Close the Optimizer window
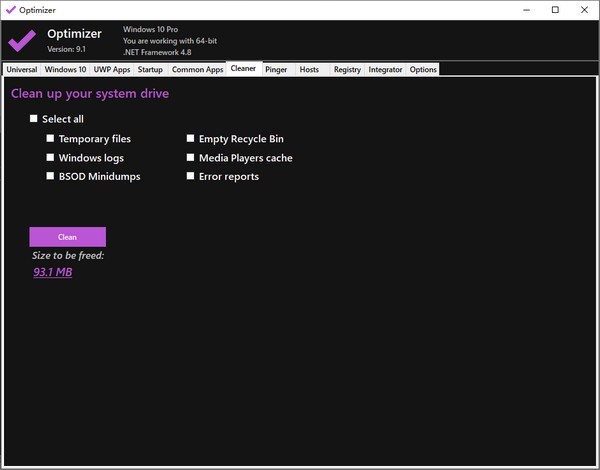The image size is (600, 470). (584, 10)
